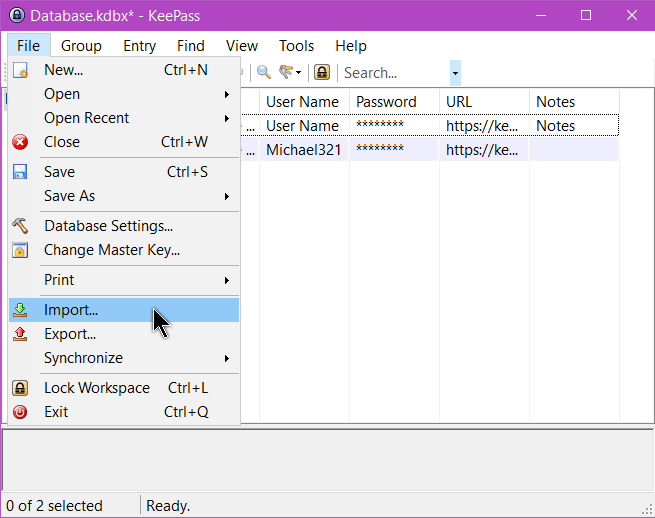Image resolution: width=655 pixels, height=518 pixels.
Task: Click the URL cell in Michael321 row
Action: click(484, 150)
